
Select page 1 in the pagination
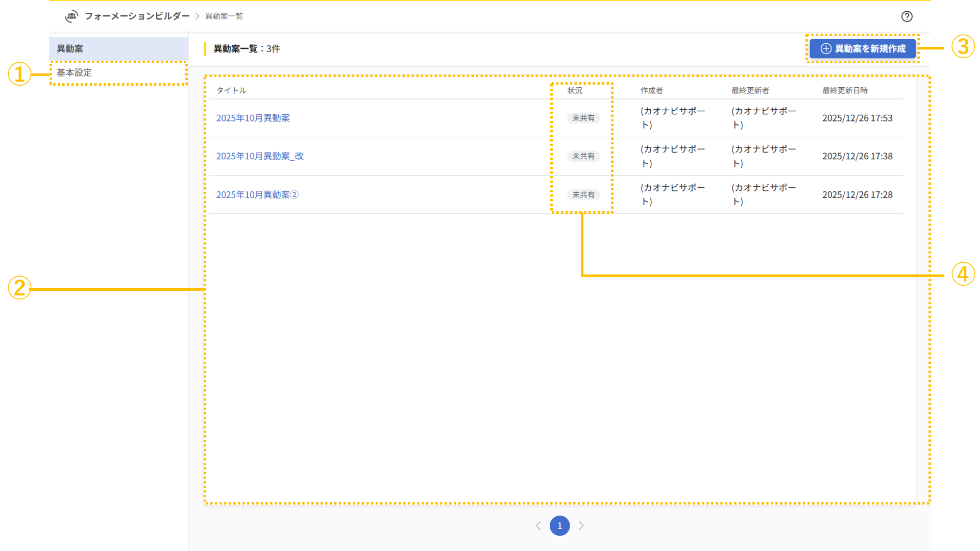[x=559, y=525]
